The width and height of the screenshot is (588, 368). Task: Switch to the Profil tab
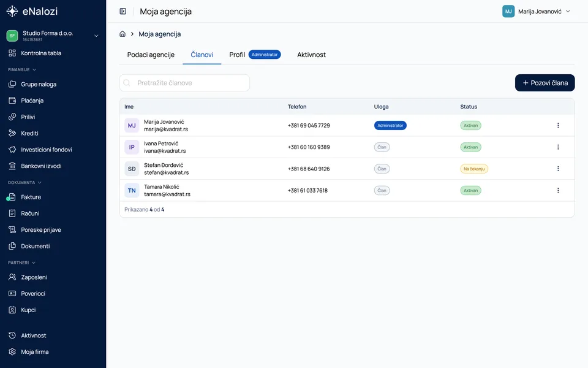tap(255, 55)
